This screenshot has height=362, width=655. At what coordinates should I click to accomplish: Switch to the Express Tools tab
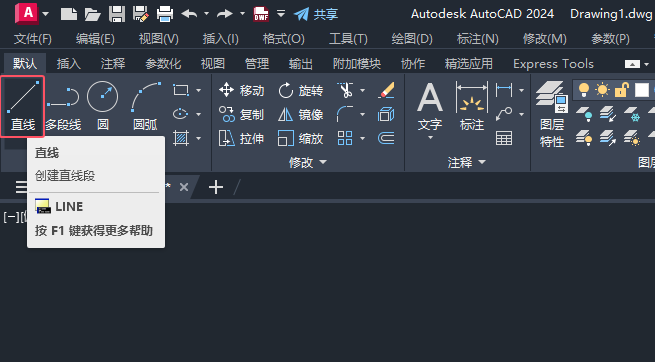point(553,63)
